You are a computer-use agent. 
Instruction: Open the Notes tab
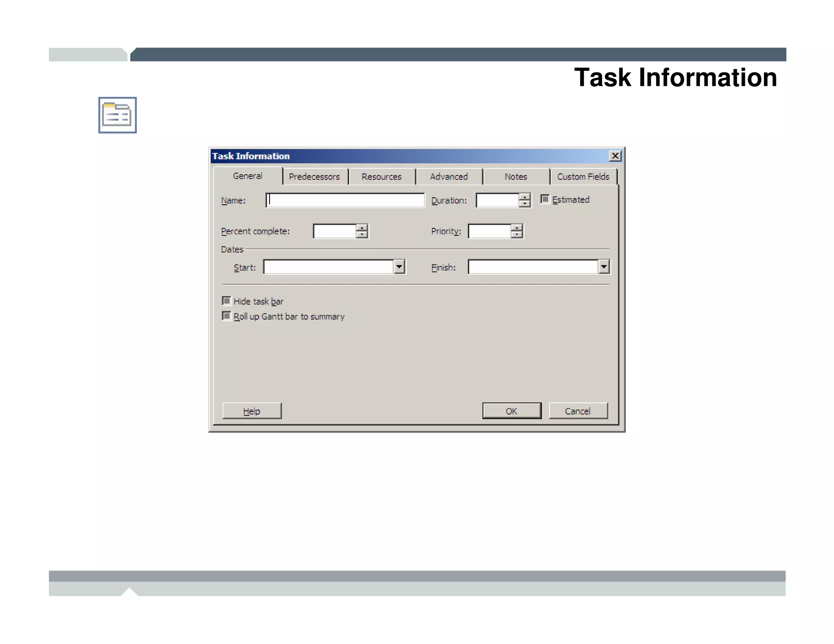[516, 177]
